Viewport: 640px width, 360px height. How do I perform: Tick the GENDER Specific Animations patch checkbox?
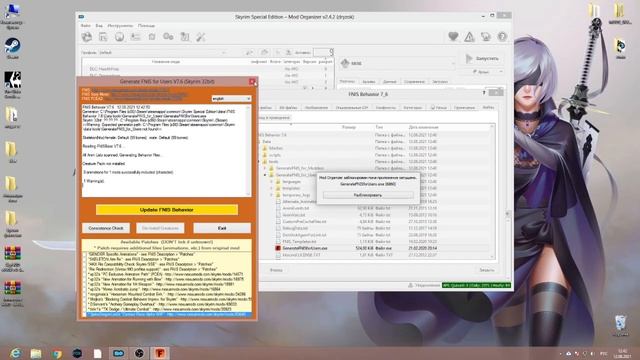pyautogui.click(x=84, y=254)
